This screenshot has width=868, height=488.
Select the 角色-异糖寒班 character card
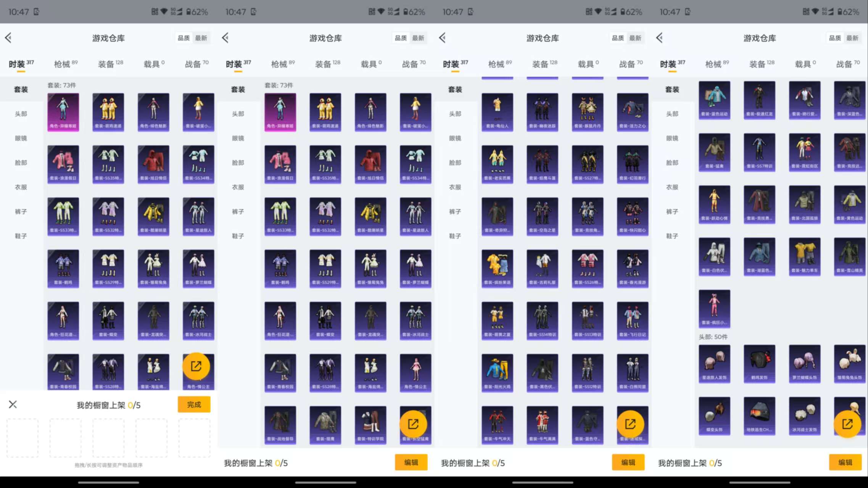click(63, 112)
